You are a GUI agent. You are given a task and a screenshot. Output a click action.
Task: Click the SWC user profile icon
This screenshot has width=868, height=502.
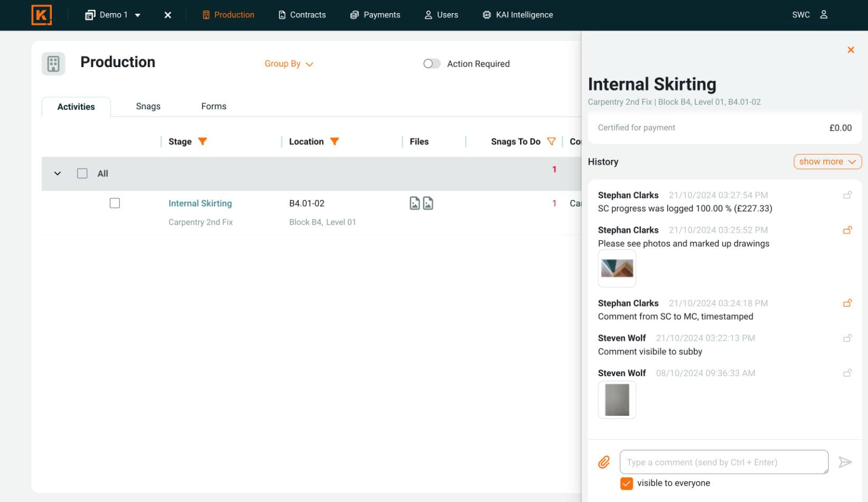pyautogui.click(x=824, y=15)
